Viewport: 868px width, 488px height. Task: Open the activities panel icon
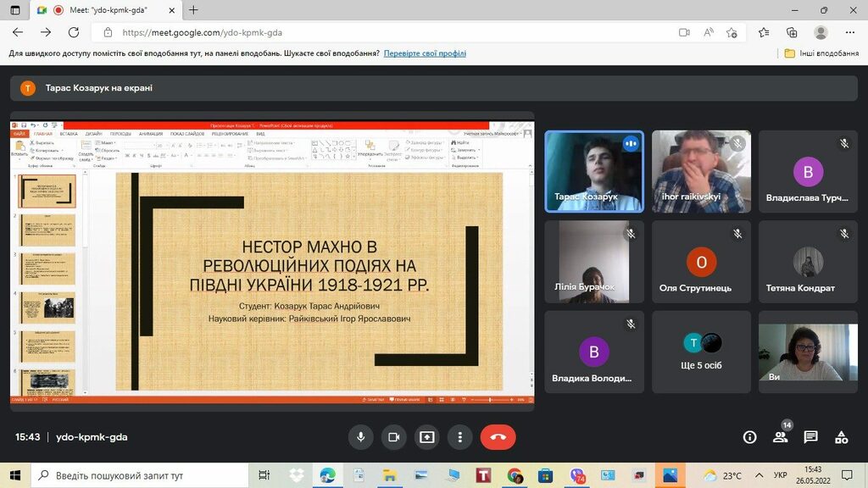click(841, 437)
